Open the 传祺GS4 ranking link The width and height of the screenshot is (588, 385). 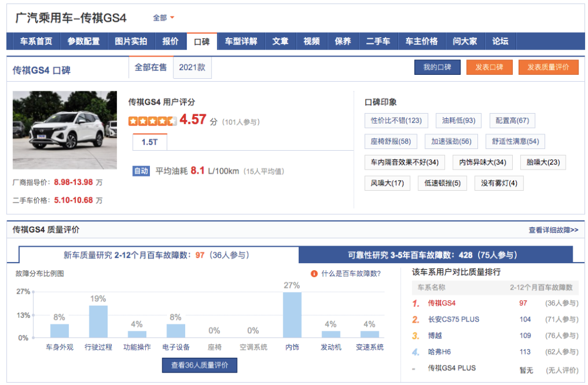442,303
